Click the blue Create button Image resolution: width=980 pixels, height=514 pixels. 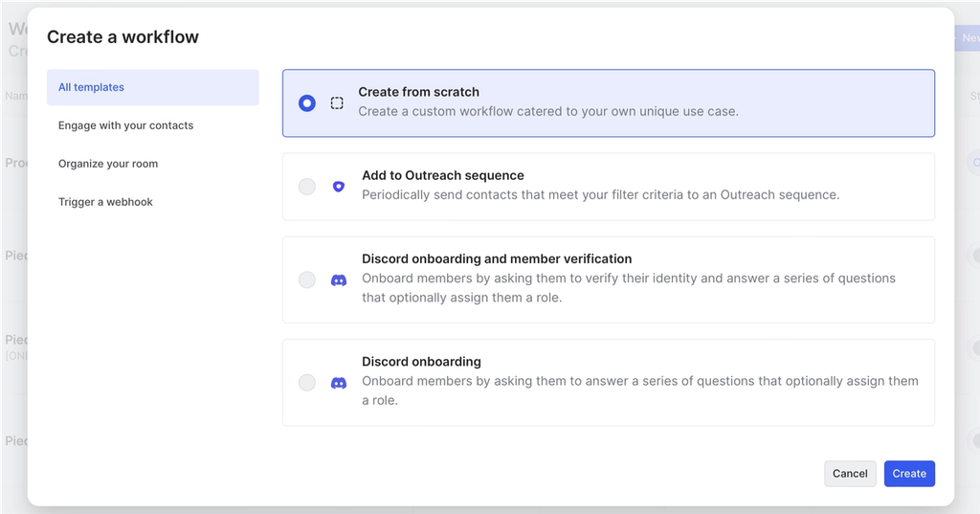click(x=909, y=474)
